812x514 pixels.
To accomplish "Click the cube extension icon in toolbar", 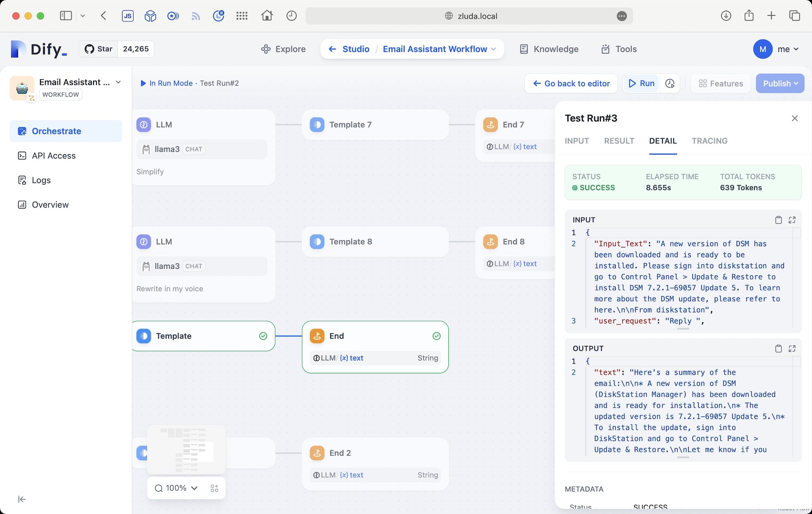I will (150, 16).
